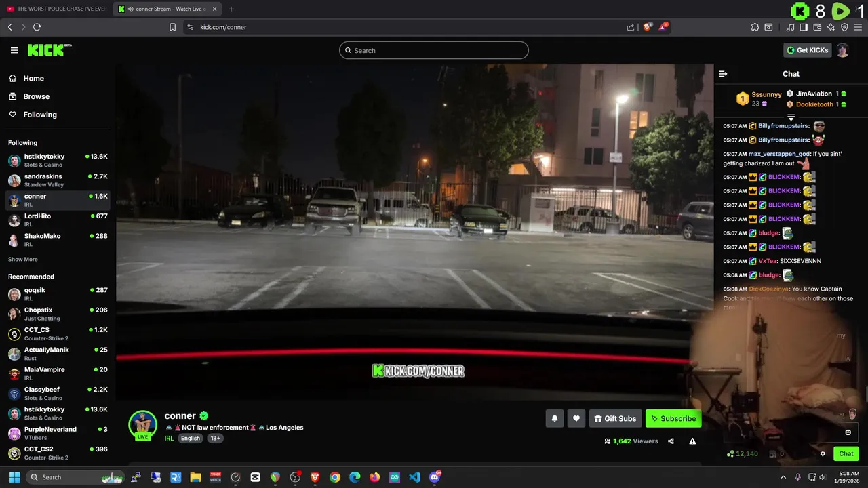The width and height of the screenshot is (868, 488).
Task: Send message with the green Chat button
Action: (846, 454)
